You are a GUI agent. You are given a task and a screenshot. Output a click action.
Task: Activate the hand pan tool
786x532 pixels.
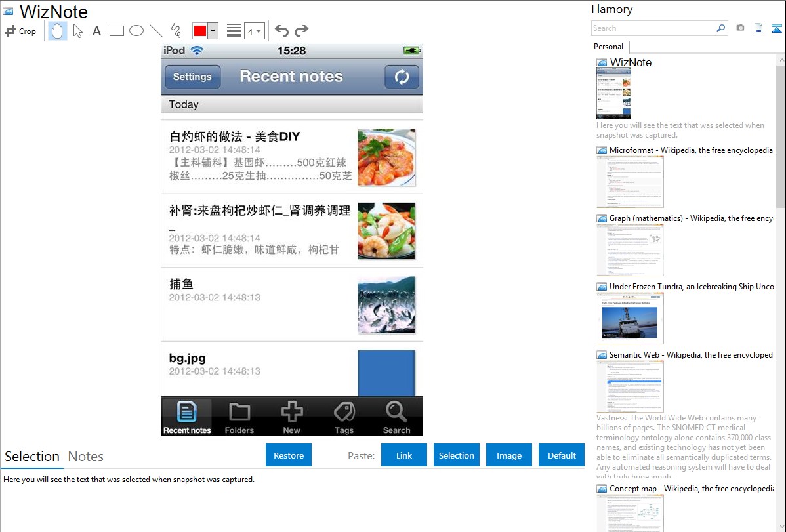[x=57, y=31]
